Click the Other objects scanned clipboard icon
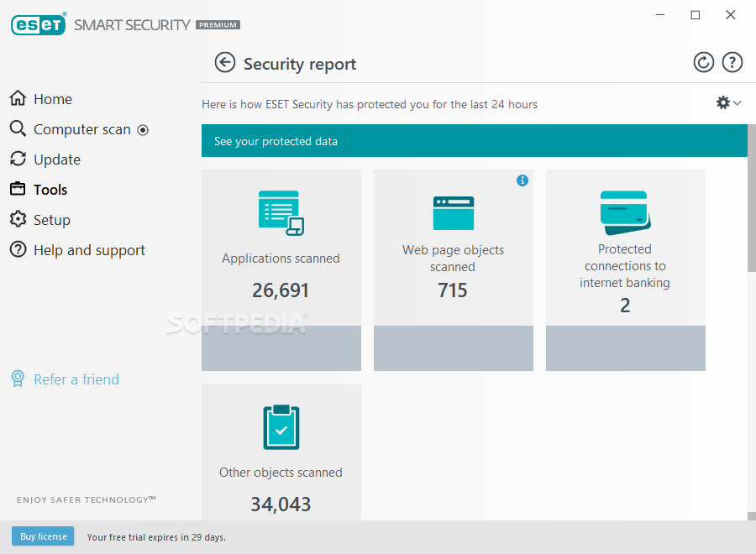 point(281,427)
